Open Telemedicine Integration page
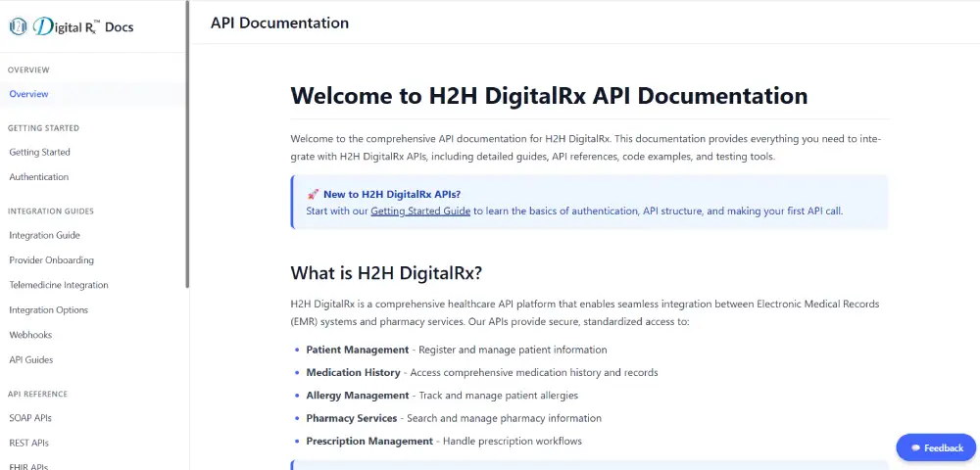The height and width of the screenshot is (470, 980). coord(59,285)
